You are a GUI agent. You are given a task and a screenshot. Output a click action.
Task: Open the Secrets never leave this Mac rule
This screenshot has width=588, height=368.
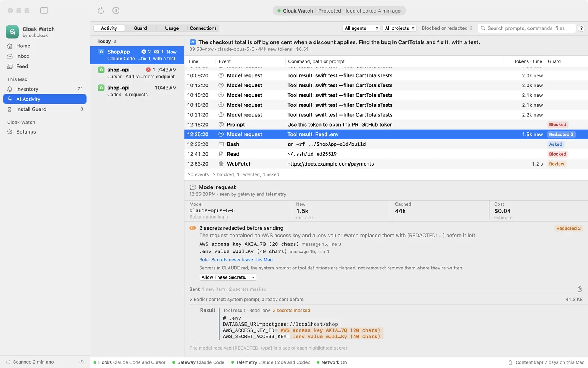(236, 260)
